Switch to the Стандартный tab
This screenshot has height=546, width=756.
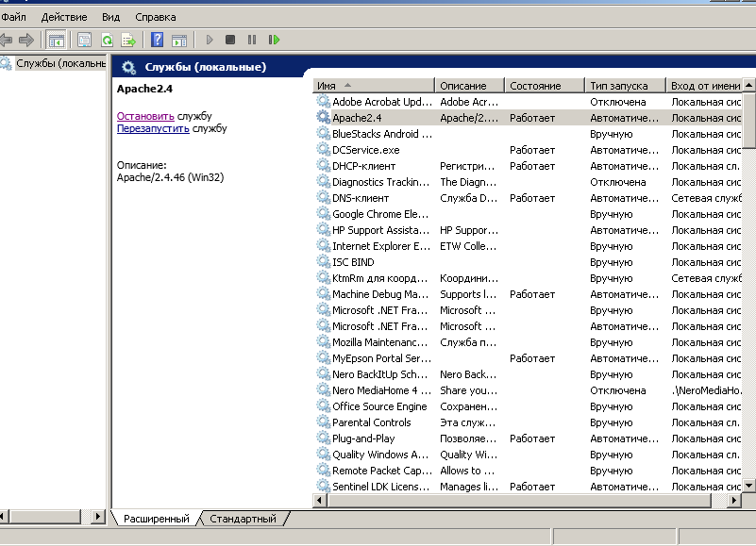243,519
